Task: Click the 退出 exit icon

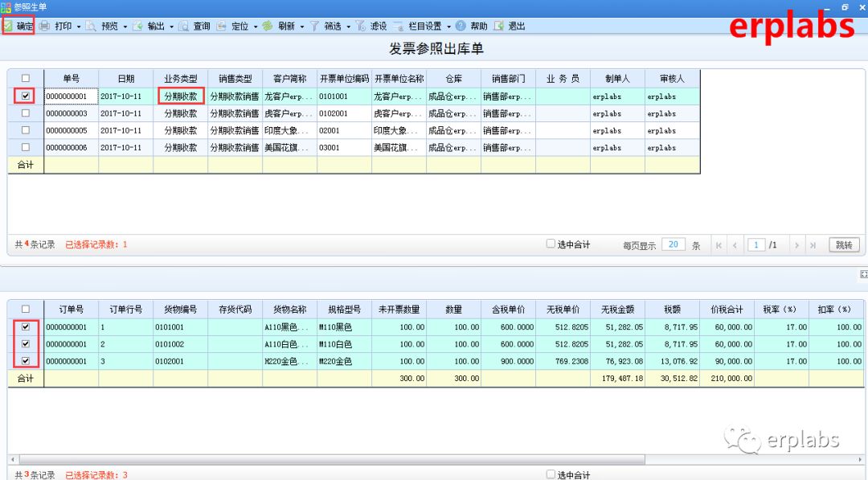Action: 499,26
